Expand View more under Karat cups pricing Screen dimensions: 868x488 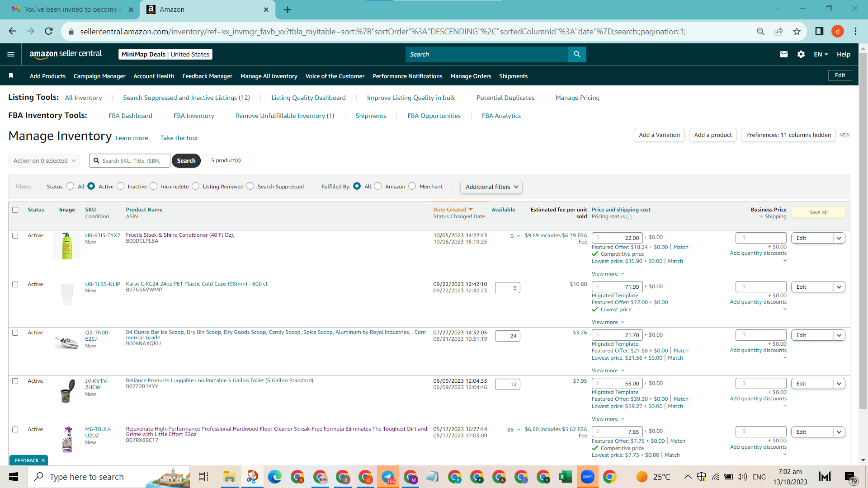click(x=608, y=322)
